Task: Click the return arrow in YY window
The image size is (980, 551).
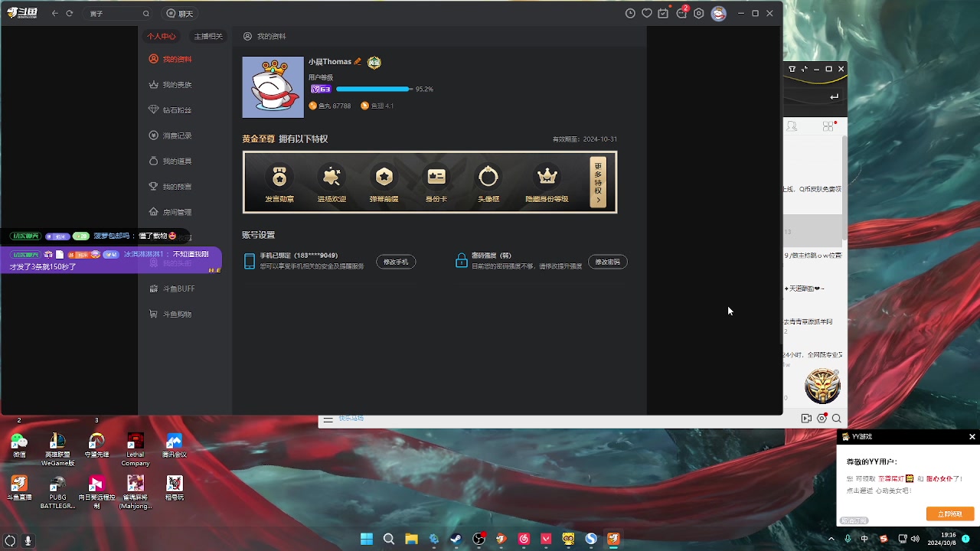Action: click(834, 96)
